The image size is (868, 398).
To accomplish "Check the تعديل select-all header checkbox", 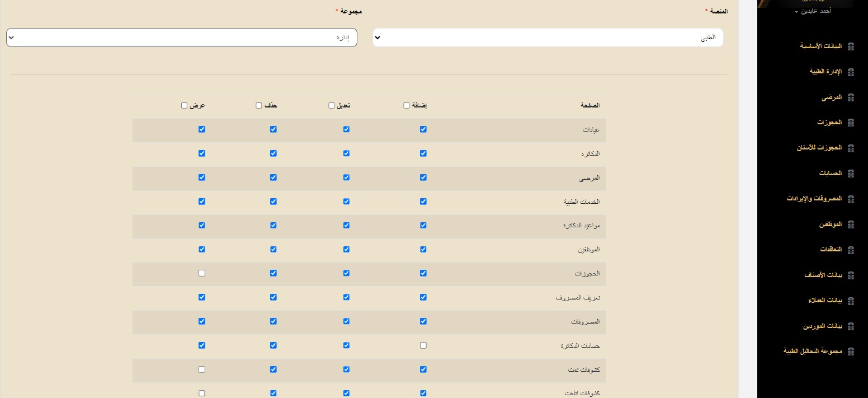I will pos(332,105).
